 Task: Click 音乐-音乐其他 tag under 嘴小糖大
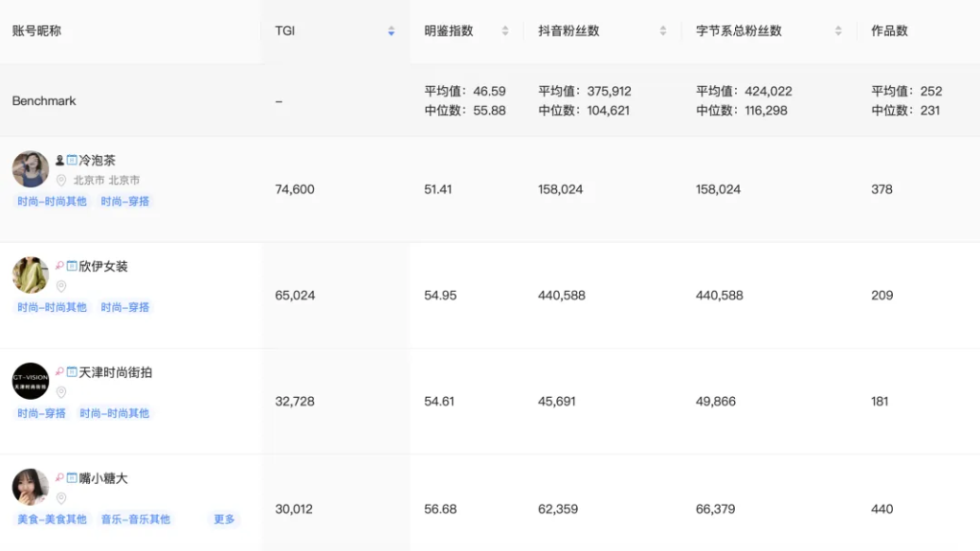(x=136, y=519)
